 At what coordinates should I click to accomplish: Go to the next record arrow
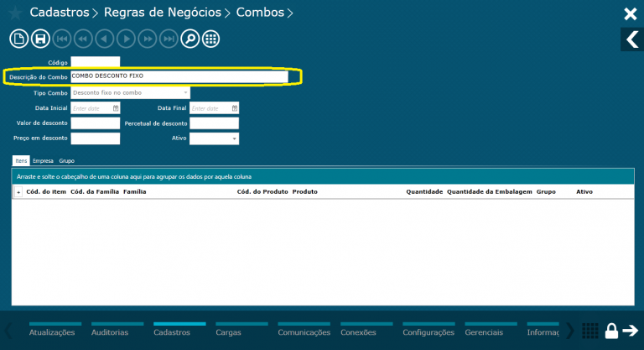pos(126,39)
